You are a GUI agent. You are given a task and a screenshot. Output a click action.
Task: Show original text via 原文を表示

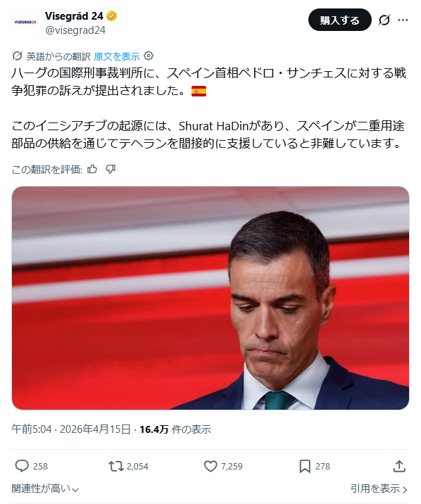tap(117, 56)
